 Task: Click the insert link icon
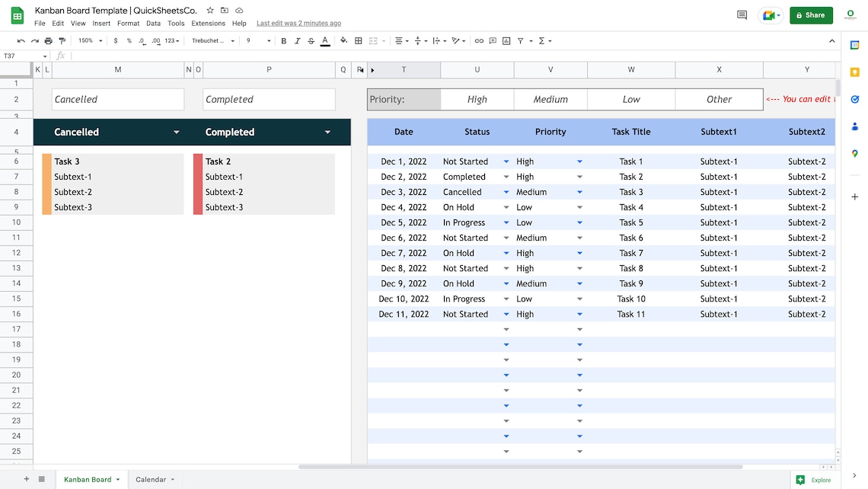tap(480, 41)
